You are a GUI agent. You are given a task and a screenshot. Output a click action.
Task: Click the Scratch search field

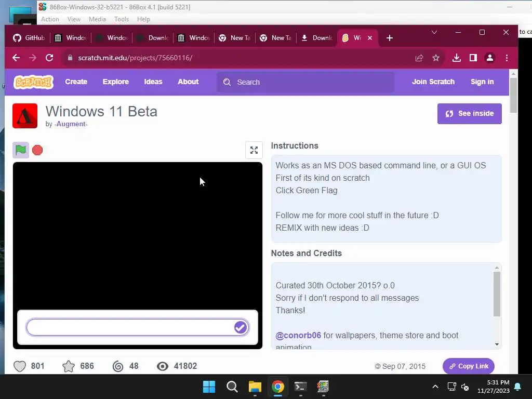[x=305, y=82]
